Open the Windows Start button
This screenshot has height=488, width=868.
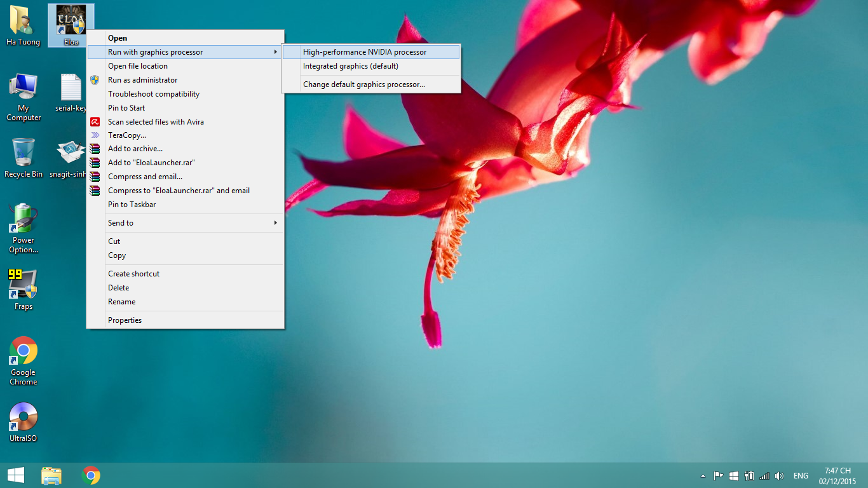click(16, 475)
